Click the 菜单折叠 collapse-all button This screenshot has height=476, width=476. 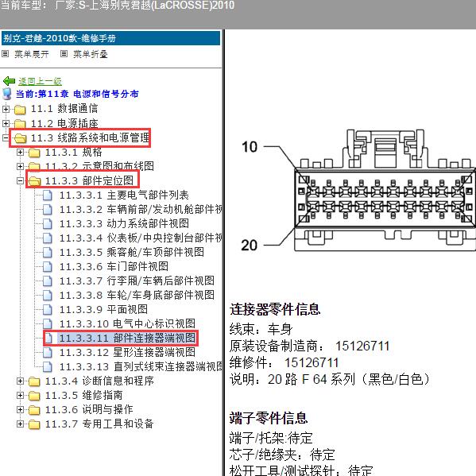(x=91, y=54)
